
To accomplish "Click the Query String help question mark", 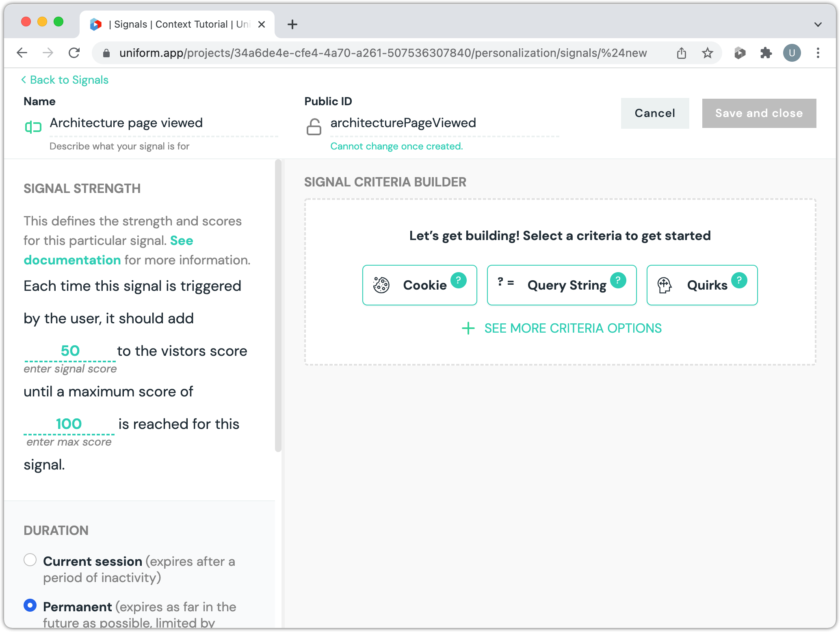I will (618, 280).
